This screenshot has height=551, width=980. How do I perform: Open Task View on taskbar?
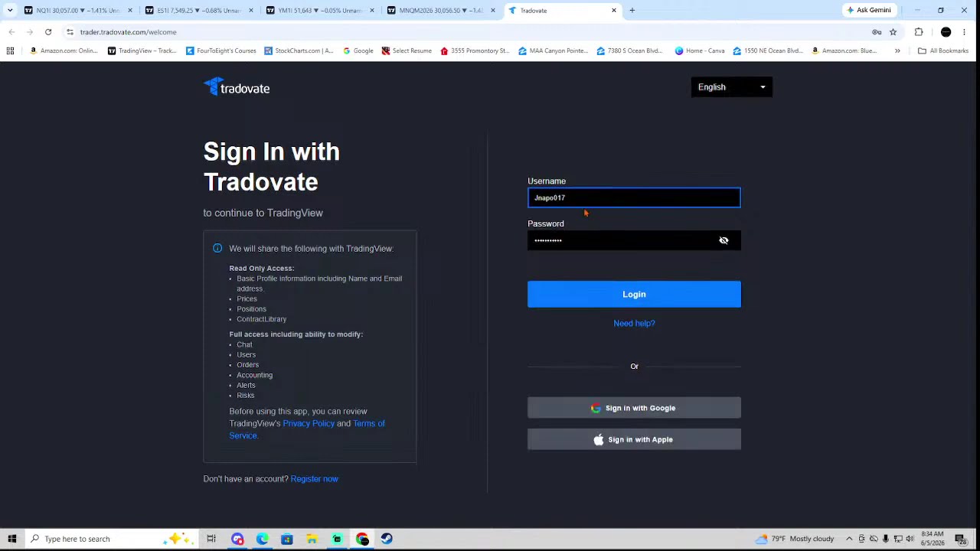click(x=211, y=539)
